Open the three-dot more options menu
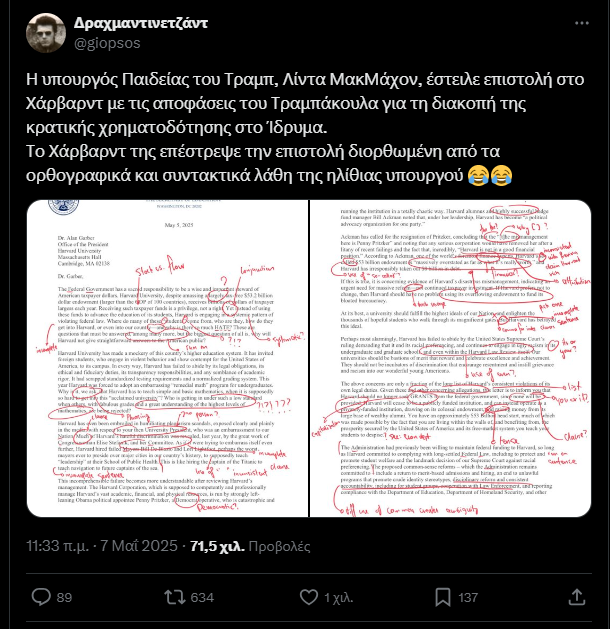 (581, 23)
